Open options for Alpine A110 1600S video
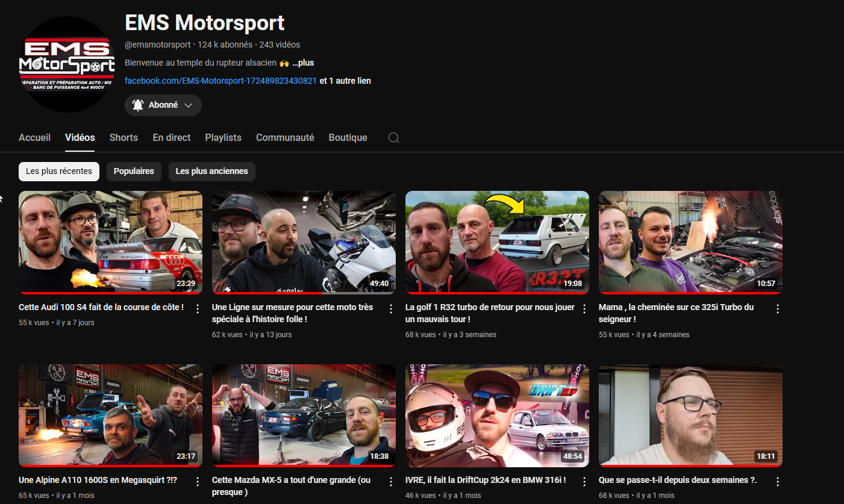 [x=198, y=482]
